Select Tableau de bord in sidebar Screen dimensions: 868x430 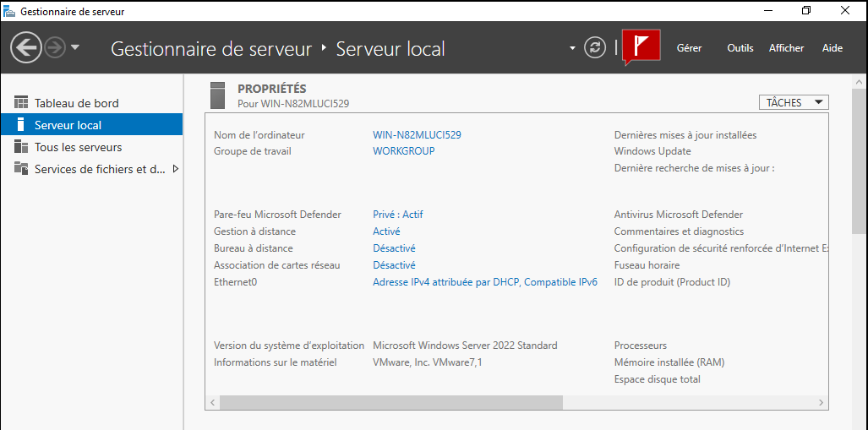click(x=92, y=103)
